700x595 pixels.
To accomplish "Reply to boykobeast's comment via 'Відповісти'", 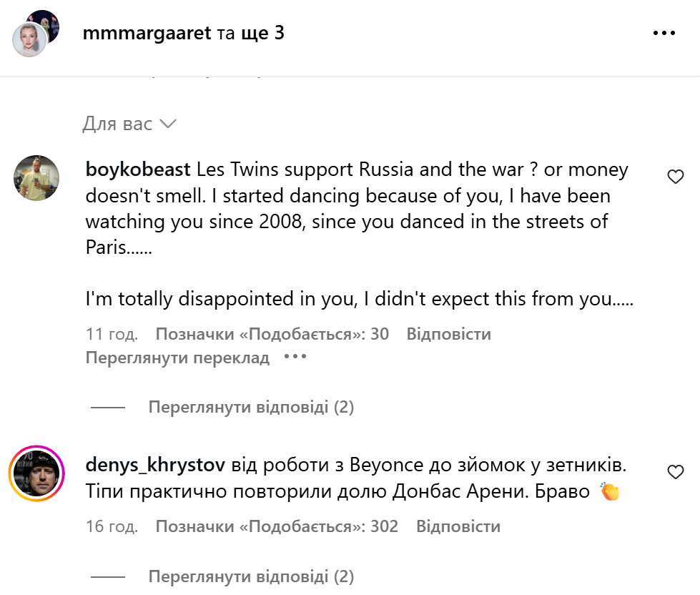I will click(448, 334).
